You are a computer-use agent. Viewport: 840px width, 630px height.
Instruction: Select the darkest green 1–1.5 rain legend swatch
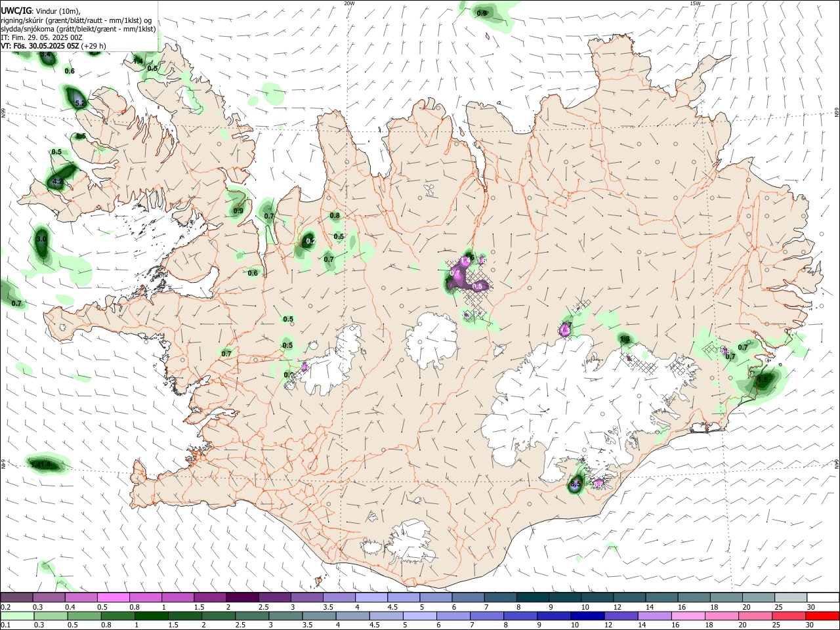[152, 616]
